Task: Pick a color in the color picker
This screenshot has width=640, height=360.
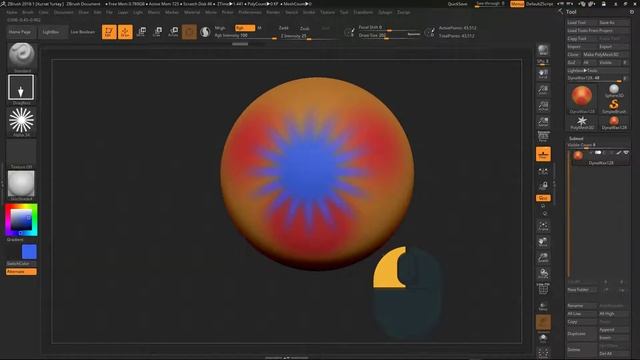Action: pyautogui.click(x=21, y=220)
